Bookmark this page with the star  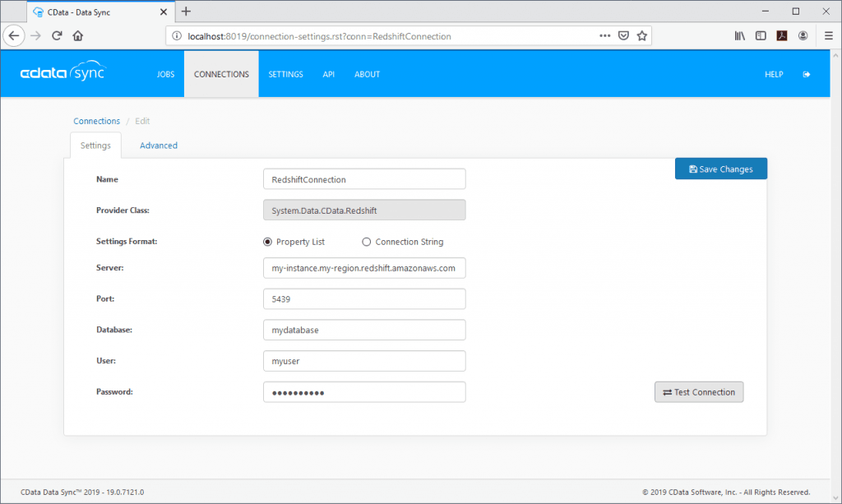click(641, 36)
